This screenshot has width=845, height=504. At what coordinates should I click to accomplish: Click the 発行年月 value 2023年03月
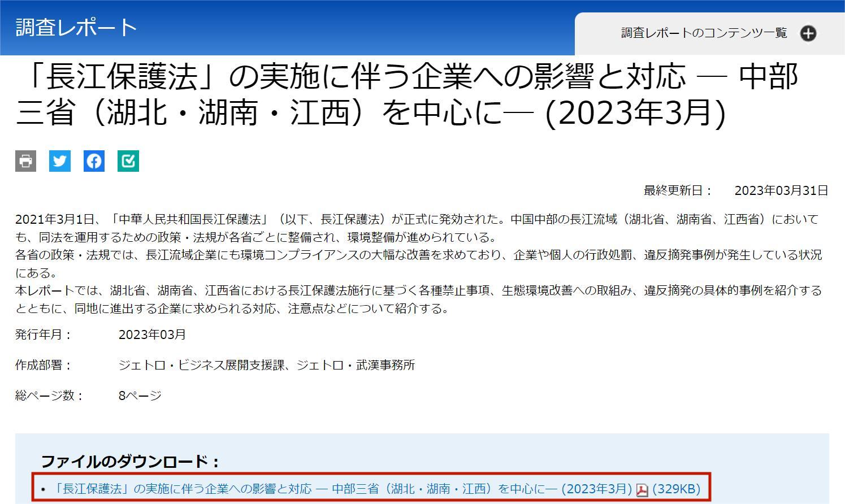(152, 334)
